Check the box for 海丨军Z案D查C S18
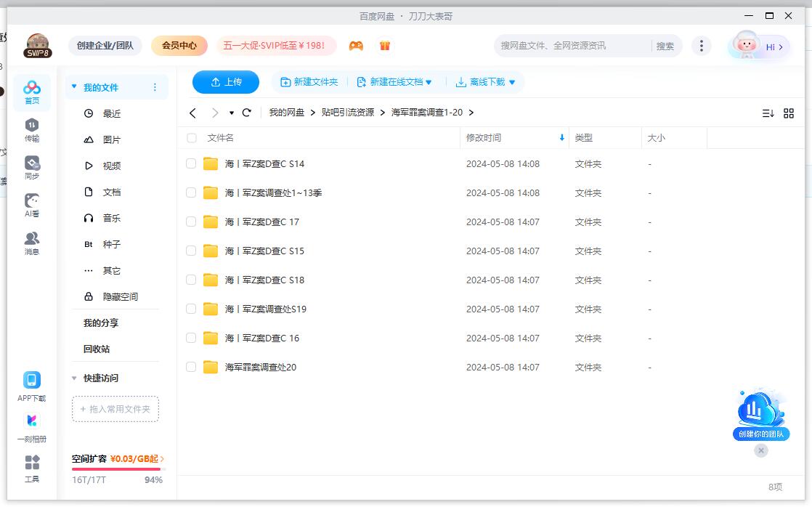The height and width of the screenshot is (507, 812). 191,280
